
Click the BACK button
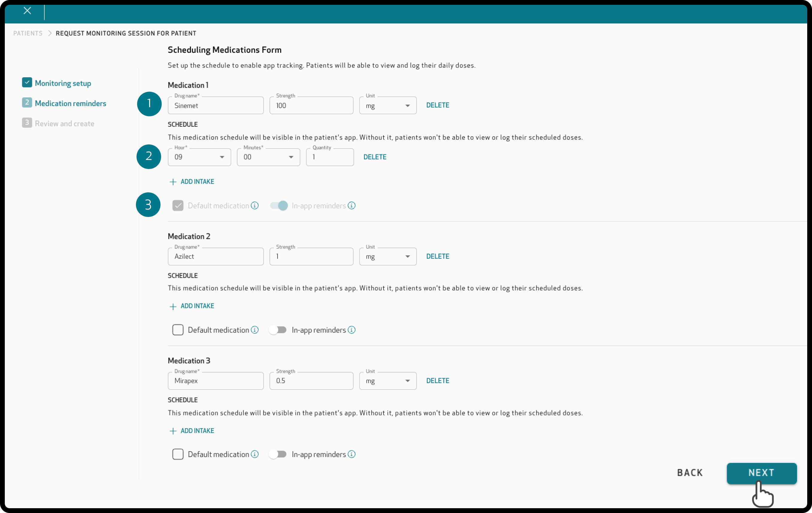690,473
